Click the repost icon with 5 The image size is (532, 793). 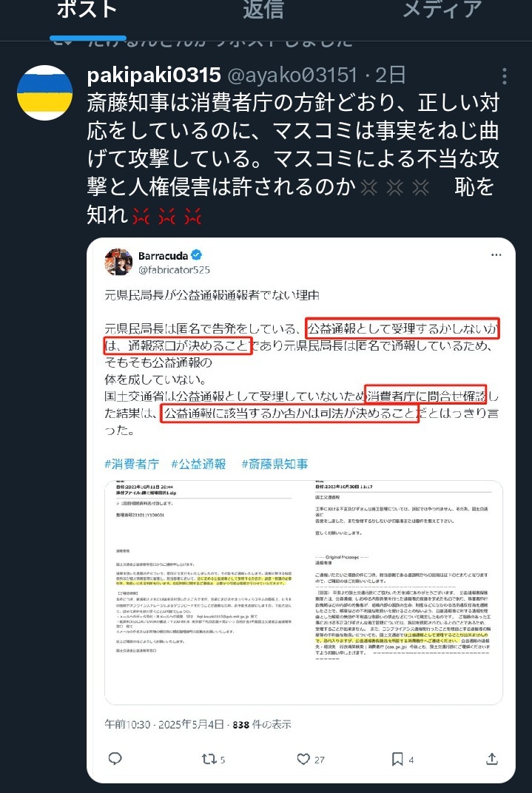click(213, 759)
